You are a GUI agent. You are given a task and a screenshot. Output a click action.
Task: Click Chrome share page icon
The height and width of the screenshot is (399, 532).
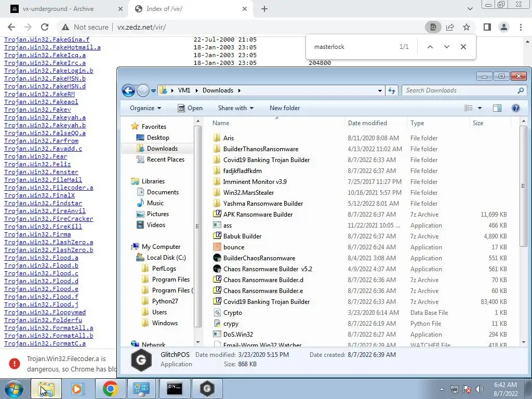(x=450, y=27)
